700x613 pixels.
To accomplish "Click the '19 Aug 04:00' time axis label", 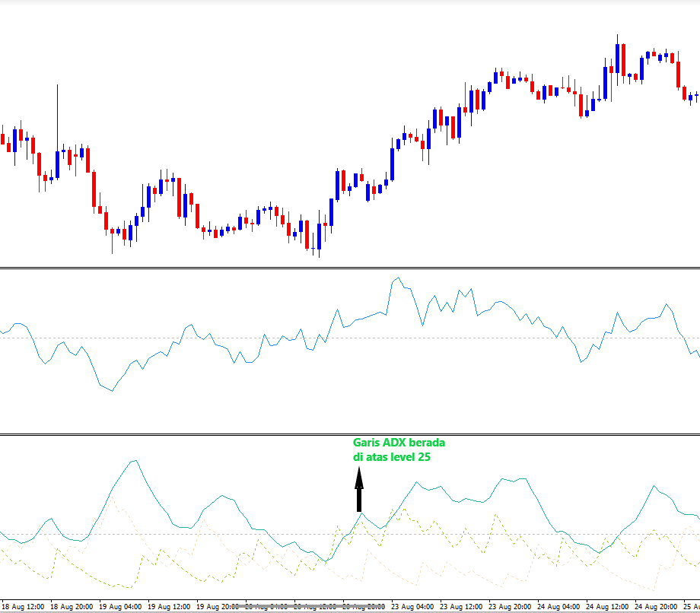I will 120,607.
